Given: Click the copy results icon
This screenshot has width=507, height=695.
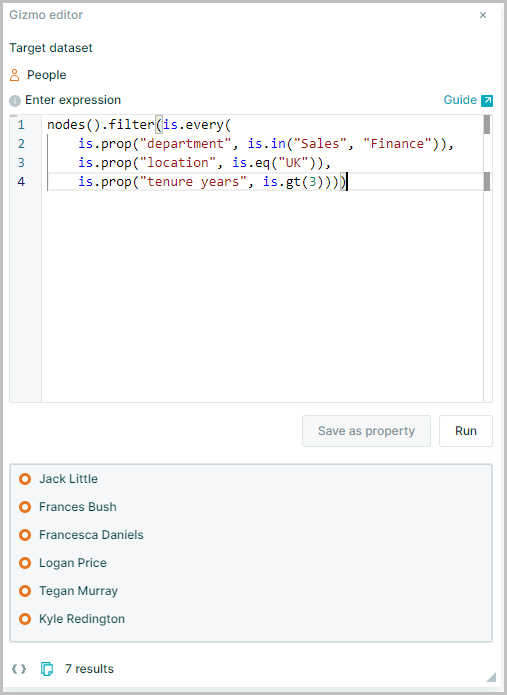Looking at the screenshot, I should tap(47, 669).
